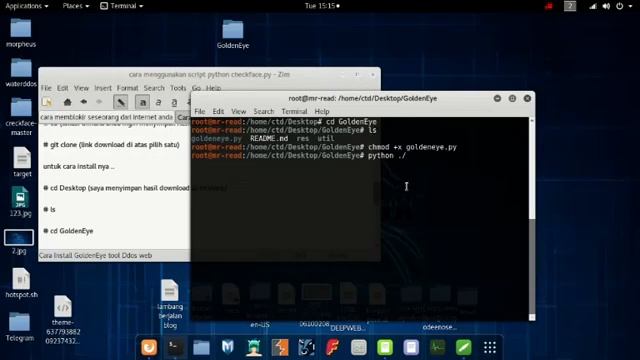Expand the Terminal app menu in top bar
Screen dimensions: 640x360
122,6
